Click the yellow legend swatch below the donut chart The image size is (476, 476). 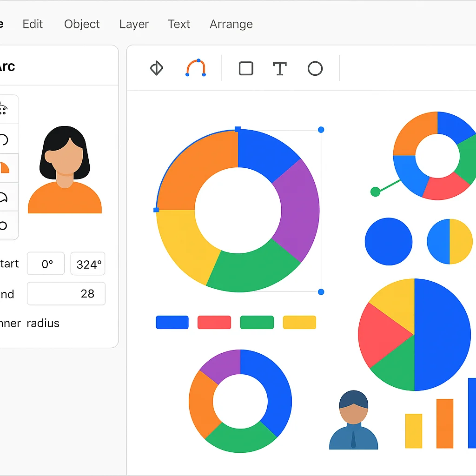(x=299, y=322)
